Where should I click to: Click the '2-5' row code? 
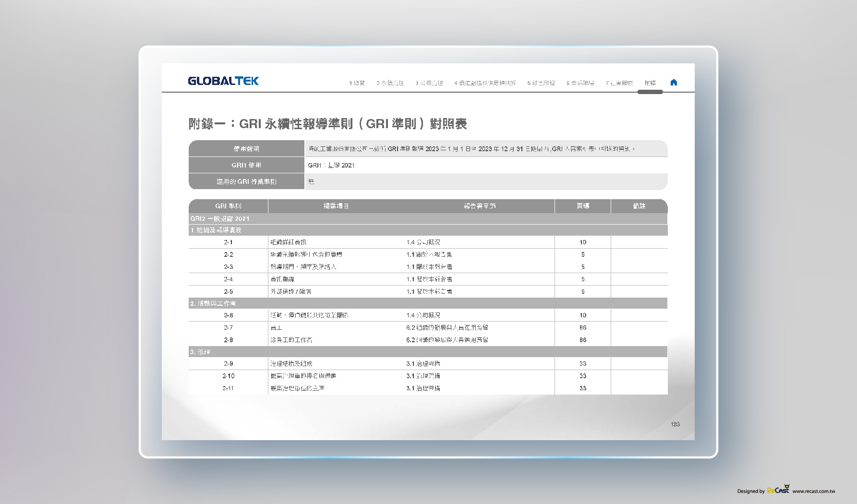point(228,292)
